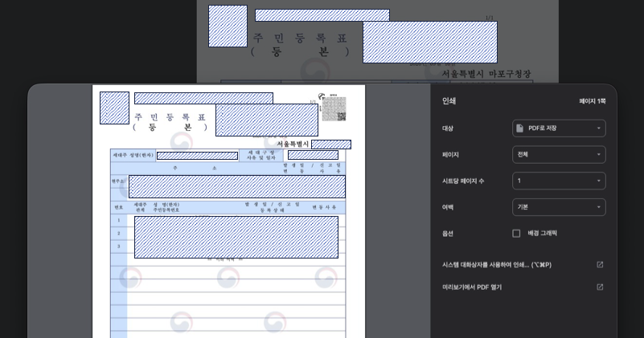Image resolution: width=644 pixels, height=338 pixels.
Task: Open the 대상 destination dropdown
Action: [559, 128]
